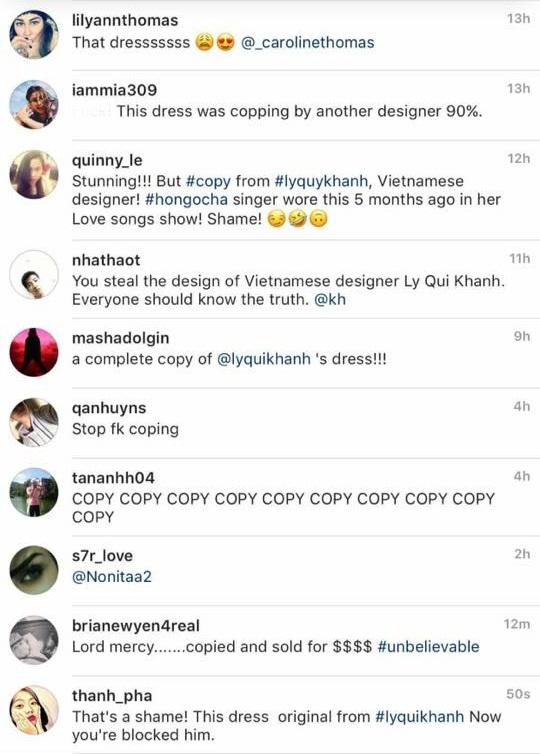Image resolution: width=540 pixels, height=754 pixels.
Task: Open the @kh mention in nhathaot's comment
Action: coord(330,300)
